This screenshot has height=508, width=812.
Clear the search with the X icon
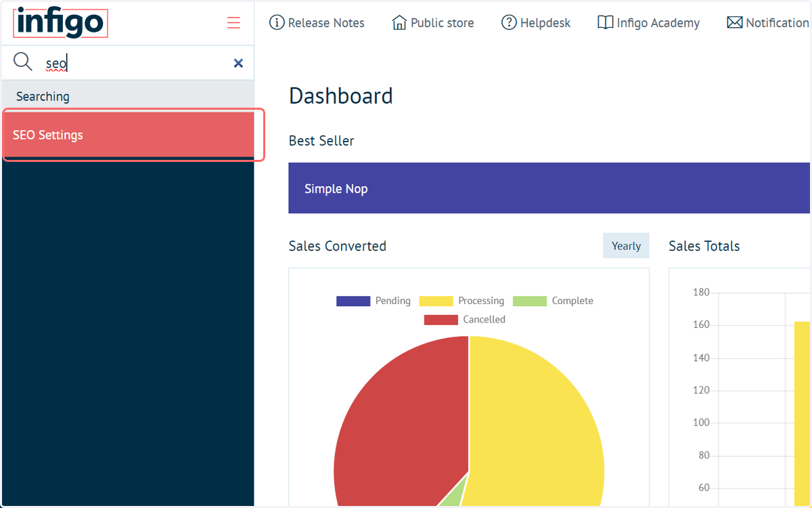point(238,63)
